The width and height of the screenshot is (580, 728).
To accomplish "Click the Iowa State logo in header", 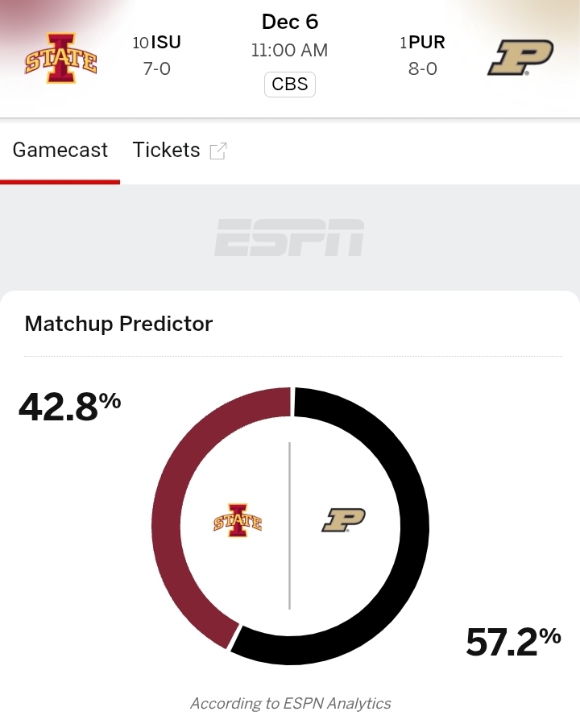I will (60, 57).
